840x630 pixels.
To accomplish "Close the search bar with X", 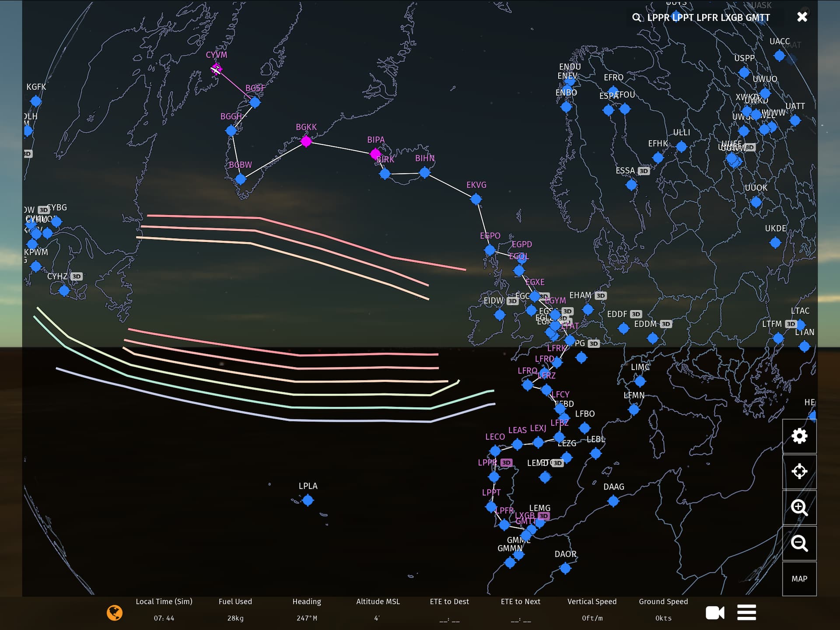I will (802, 17).
